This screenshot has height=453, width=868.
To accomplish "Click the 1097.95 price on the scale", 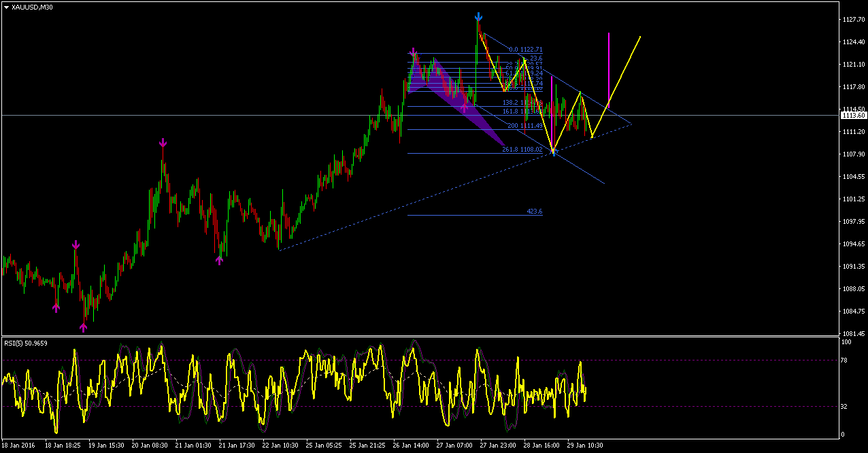I will (x=853, y=222).
